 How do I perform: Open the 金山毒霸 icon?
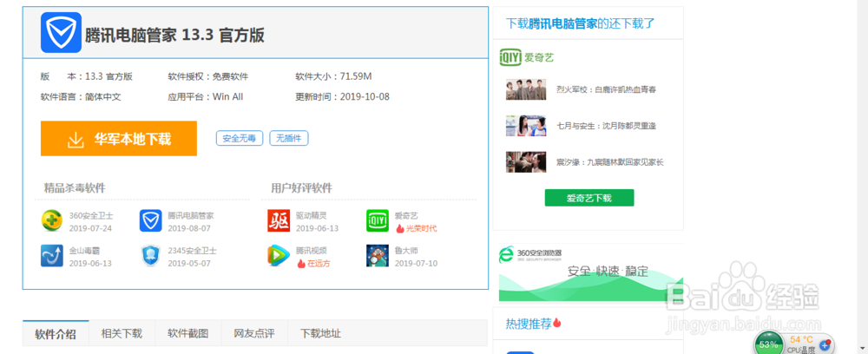coord(51,256)
